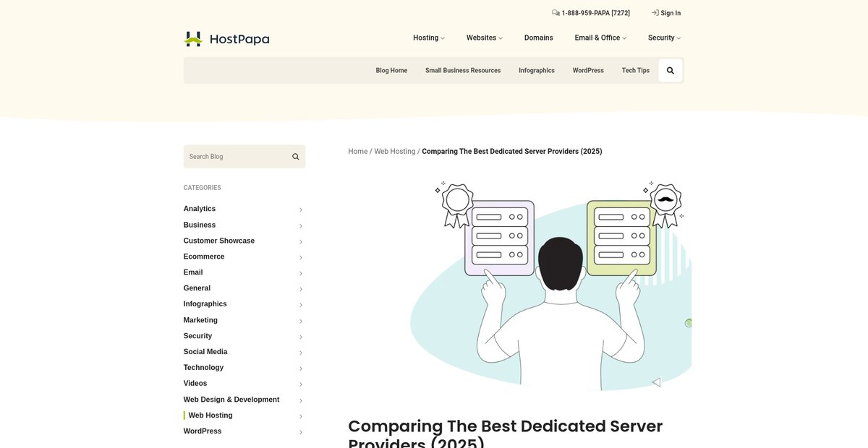The width and height of the screenshot is (868, 448).
Task: Expand the General category chevron
Action: (x=301, y=289)
